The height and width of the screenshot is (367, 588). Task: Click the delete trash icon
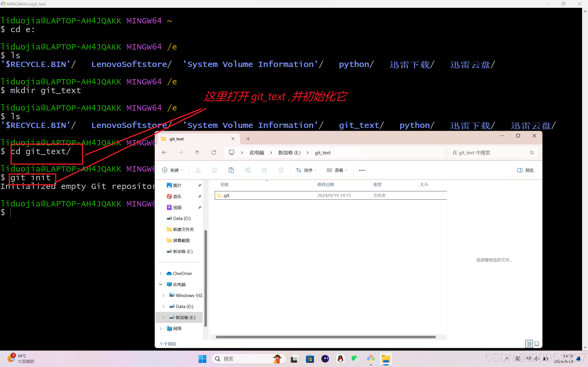[x=281, y=170]
